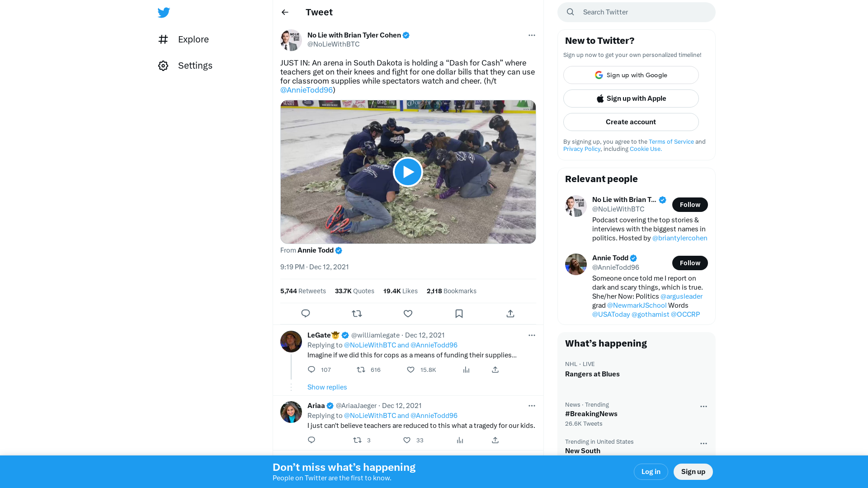The height and width of the screenshot is (488, 868).
Task: Open @briantylercohen profile link
Action: (679, 238)
